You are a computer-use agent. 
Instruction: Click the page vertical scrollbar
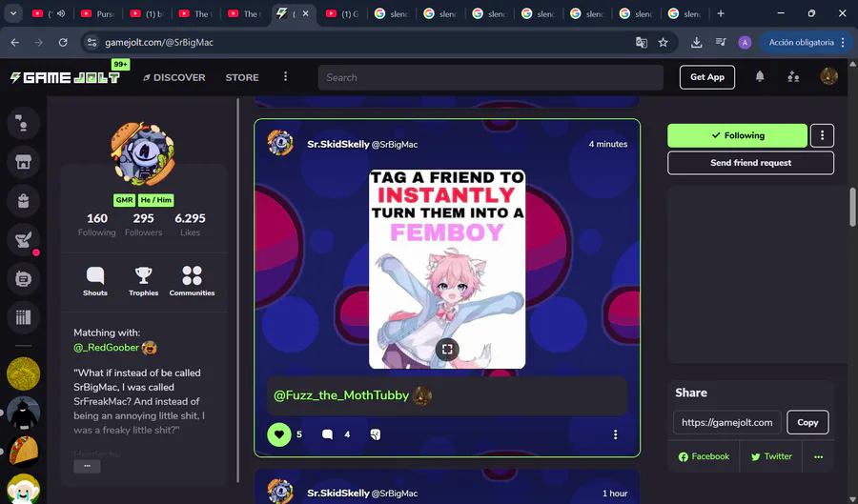coord(852,207)
